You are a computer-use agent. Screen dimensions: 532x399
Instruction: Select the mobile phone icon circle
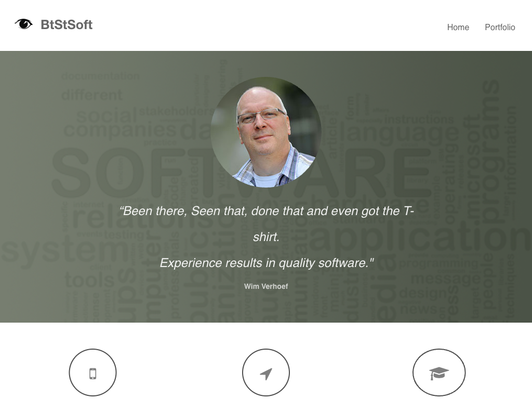[x=92, y=373]
